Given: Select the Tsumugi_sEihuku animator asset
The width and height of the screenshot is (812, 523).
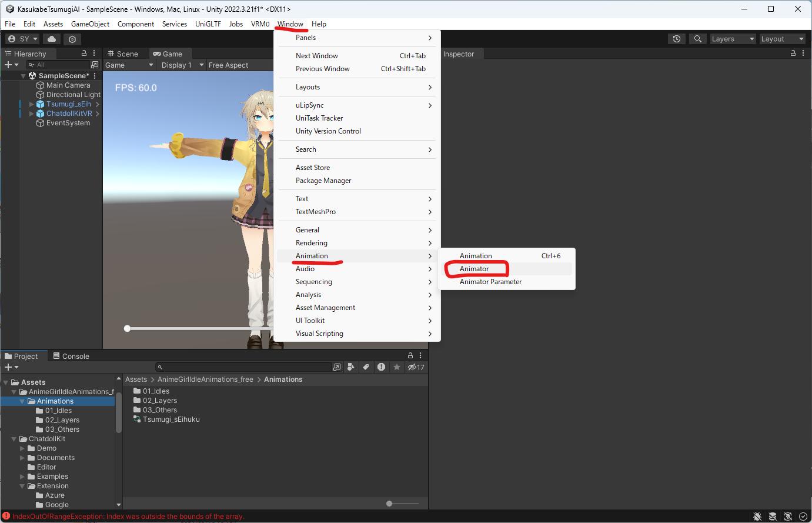Looking at the screenshot, I should coord(166,419).
